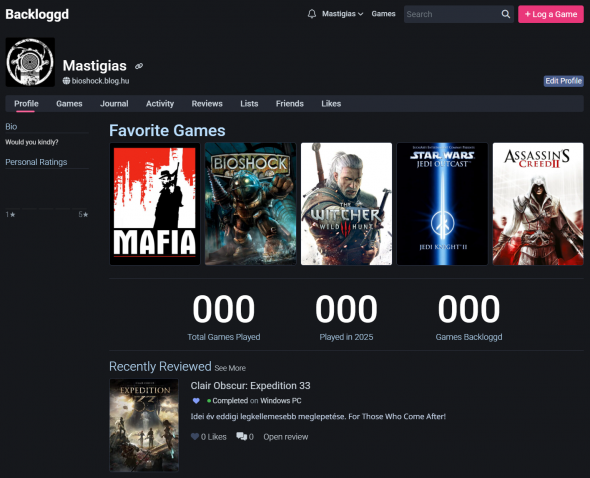Click the Recently Reviewed heading

tap(160, 366)
